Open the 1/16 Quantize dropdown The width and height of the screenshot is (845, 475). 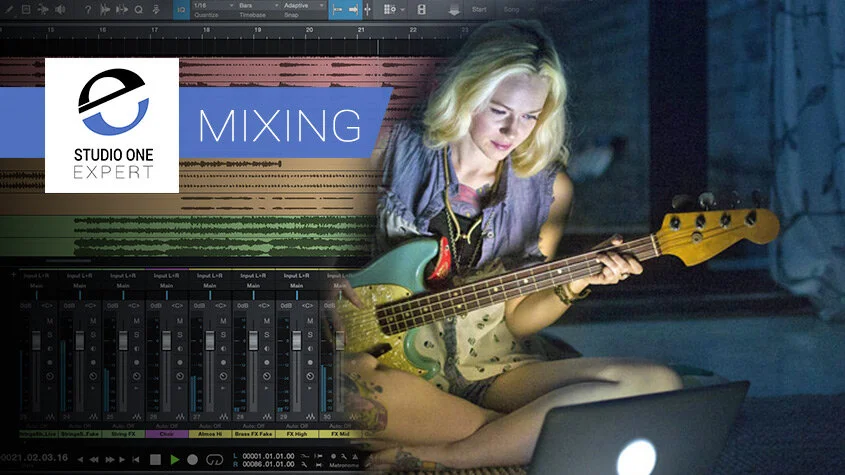[214, 5]
